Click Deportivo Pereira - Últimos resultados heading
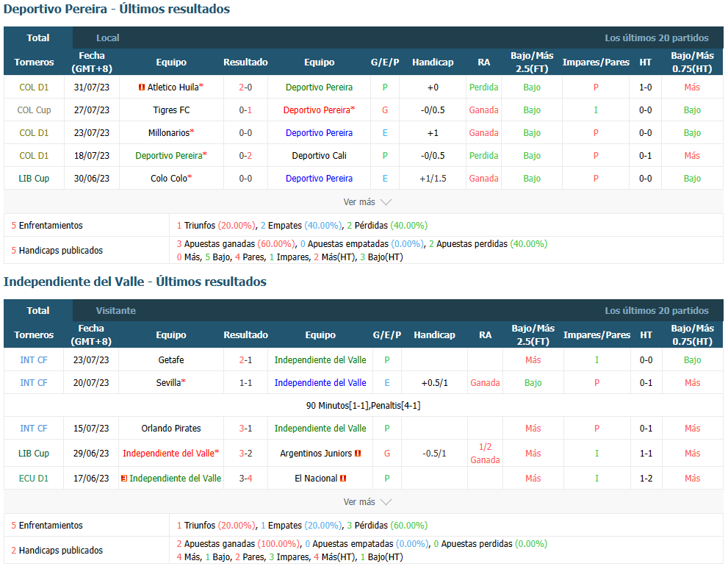The width and height of the screenshot is (728, 569). [x=117, y=10]
